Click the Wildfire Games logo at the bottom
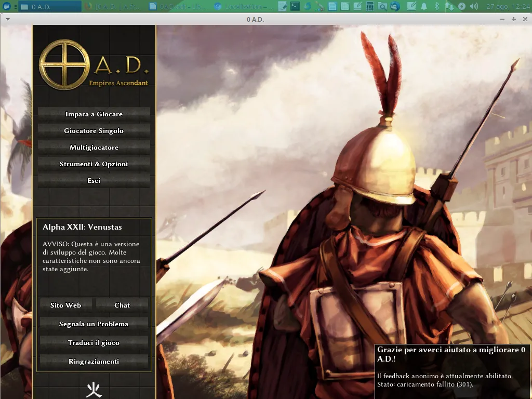532x399 pixels. coord(94,390)
